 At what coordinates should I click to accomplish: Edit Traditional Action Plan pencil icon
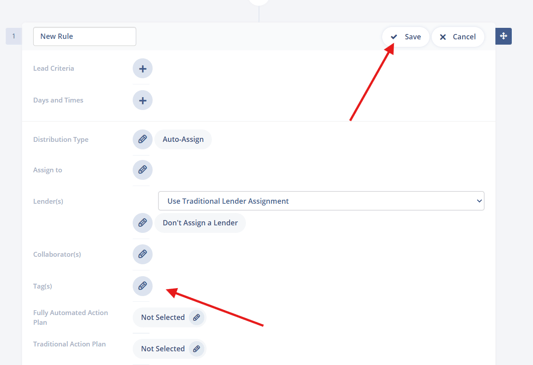(x=196, y=349)
